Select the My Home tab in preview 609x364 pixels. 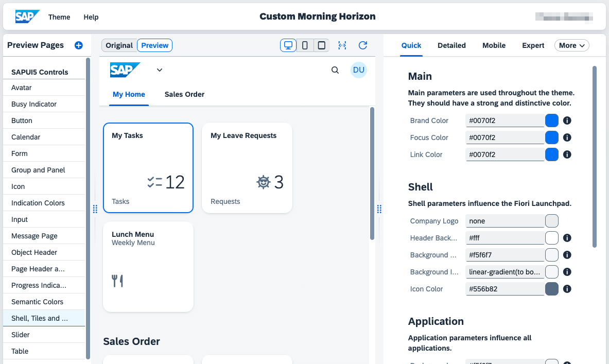pos(129,94)
